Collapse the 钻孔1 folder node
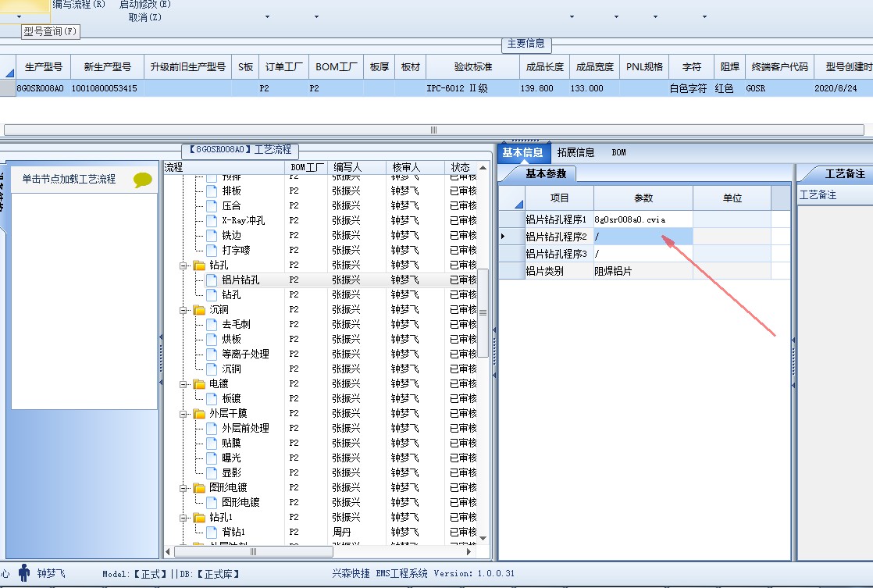Viewport: 873px width, 588px height. point(184,518)
